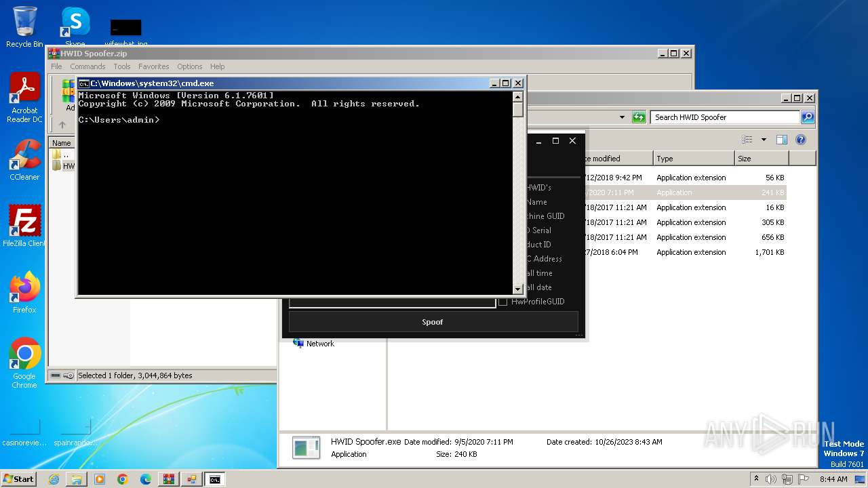Launch CCleaner from the desktop
Viewport: 868px width, 488px height.
click(24, 160)
